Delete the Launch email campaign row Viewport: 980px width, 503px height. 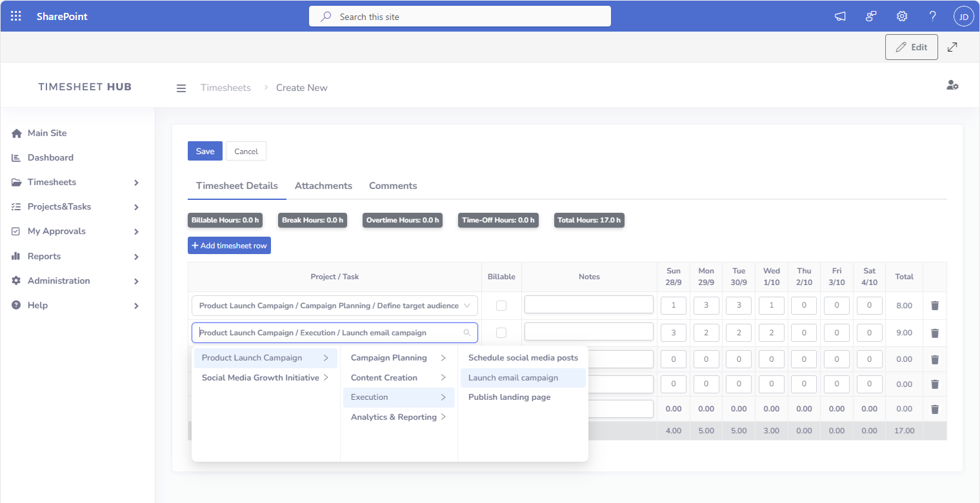[935, 333]
